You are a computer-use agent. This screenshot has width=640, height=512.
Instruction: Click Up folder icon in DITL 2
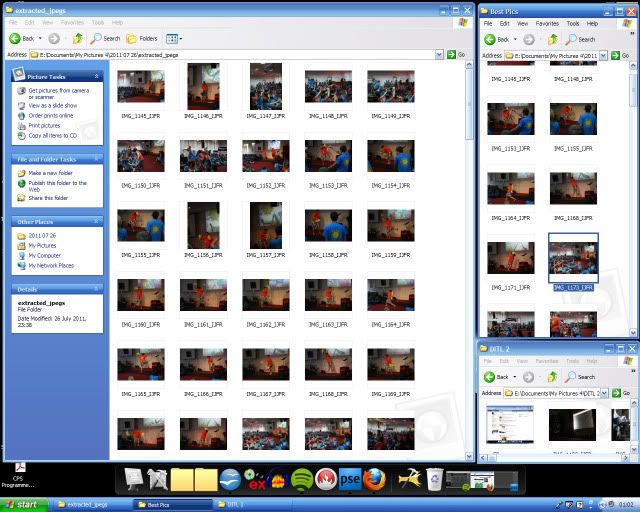click(x=552, y=377)
